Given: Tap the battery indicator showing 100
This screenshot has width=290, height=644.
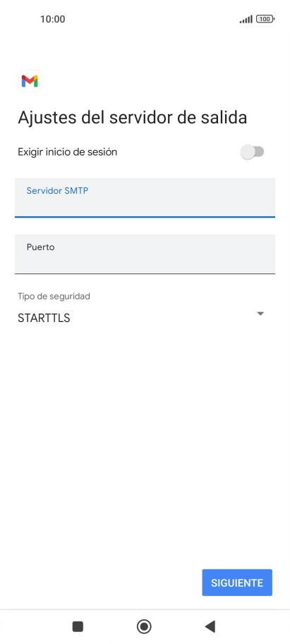Looking at the screenshot, I should click(x=265, y=19).
